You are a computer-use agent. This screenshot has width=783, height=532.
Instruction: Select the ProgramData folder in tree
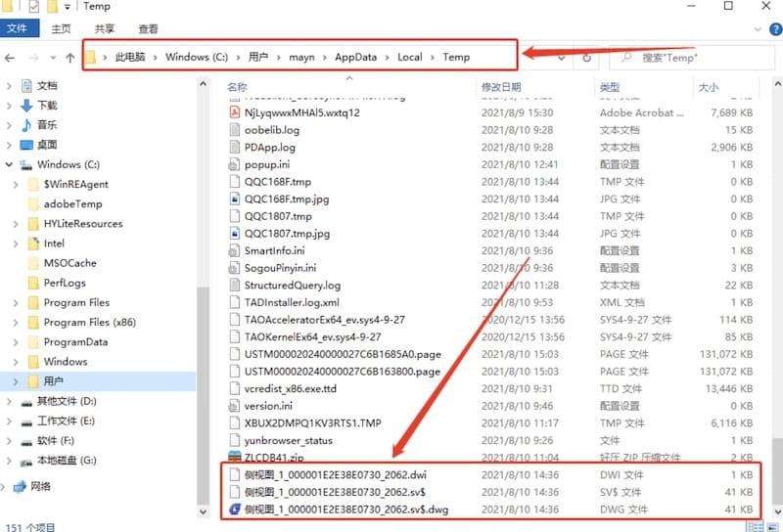[x=75, y=342]
